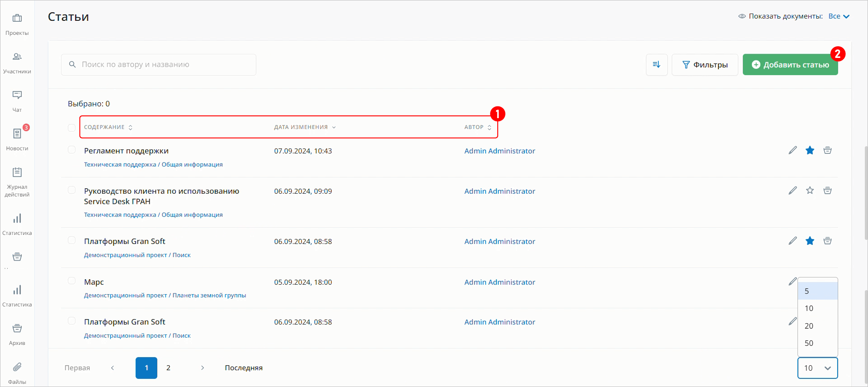The image size is (868, 387).
Task: Edit the Регламент поддержки article with pencil icon
Action: tap(793, 150)
